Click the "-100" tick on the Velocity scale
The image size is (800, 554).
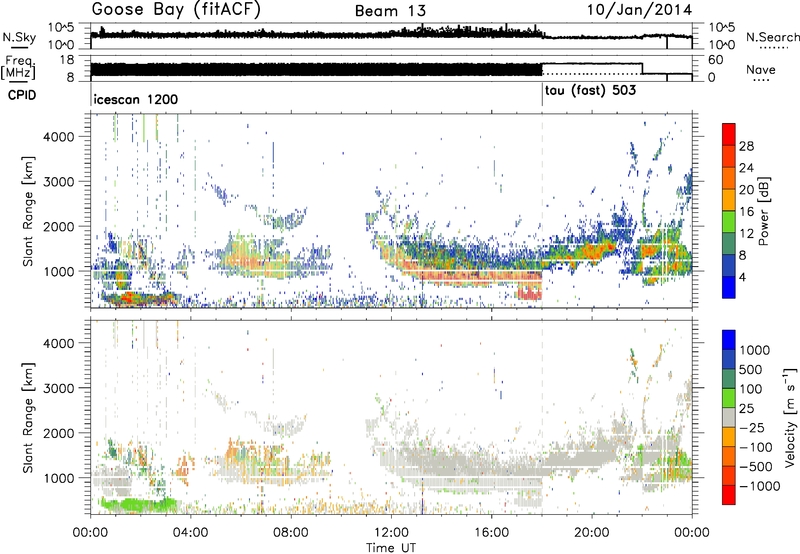click(x=756, y=447)
